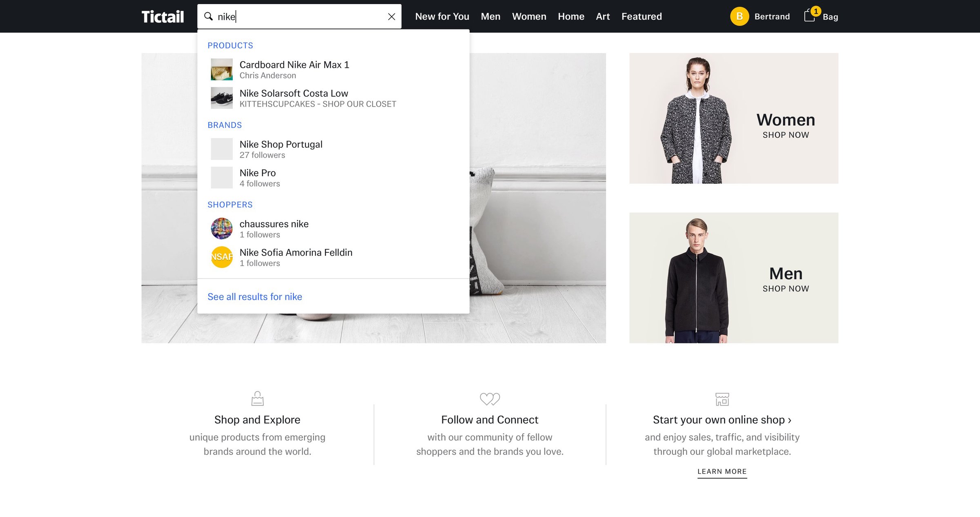Open Bertrand profile name
This screenshot has height=517, width=980.
(772, 17)
